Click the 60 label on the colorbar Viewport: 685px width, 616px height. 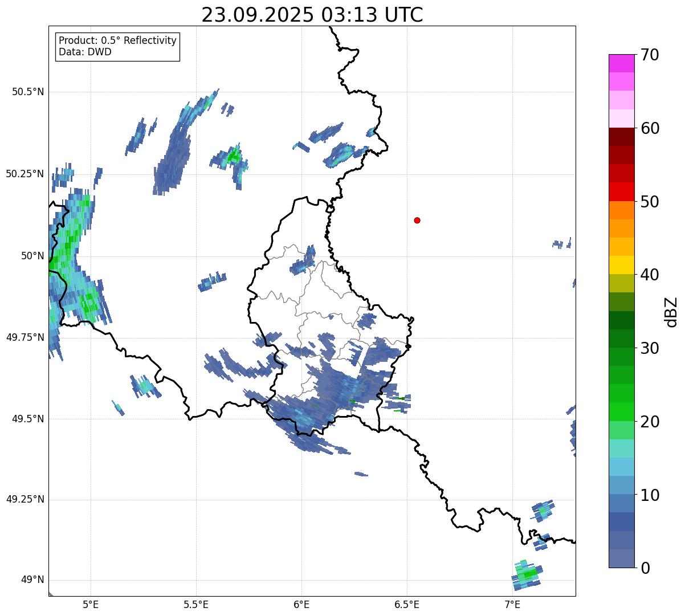[x=650, y=128]
